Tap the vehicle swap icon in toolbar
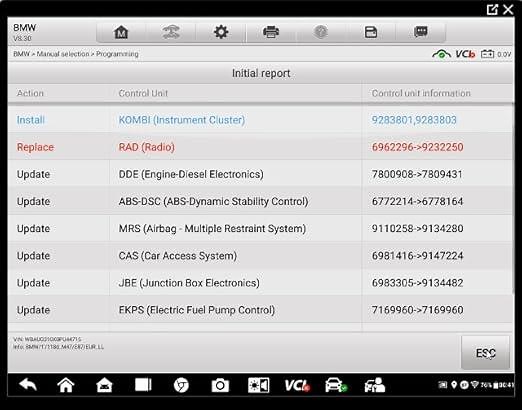This screenshot has height=410, width=522. tap(171, 32)
